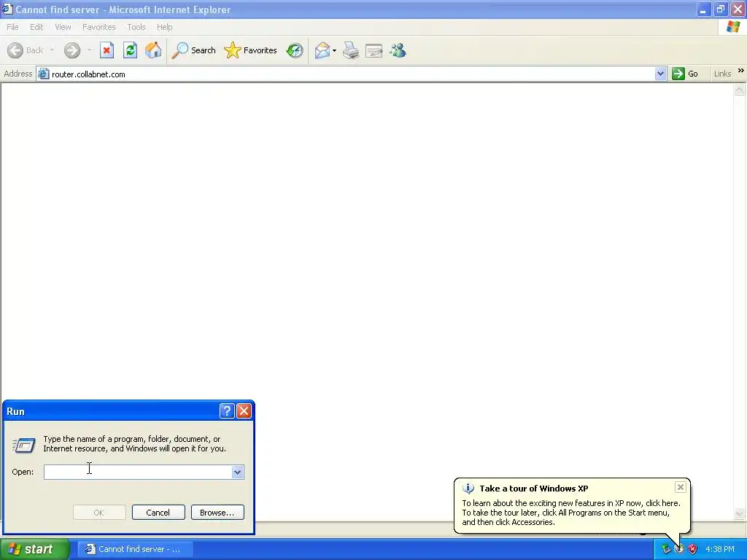Launch Messenger icon in toolbar
The height and width of the screenshot is (560, 747).
pyautogui.click(x=398, y=50)
